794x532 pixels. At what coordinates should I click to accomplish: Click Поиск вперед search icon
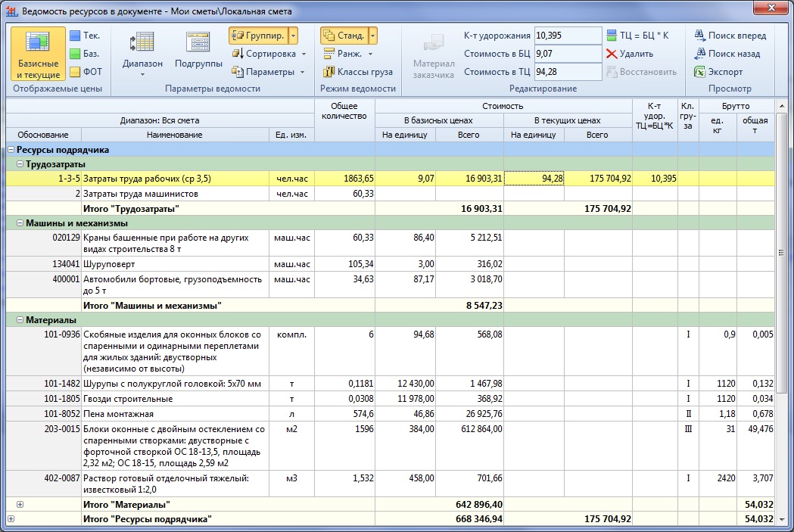pos(700,36)
